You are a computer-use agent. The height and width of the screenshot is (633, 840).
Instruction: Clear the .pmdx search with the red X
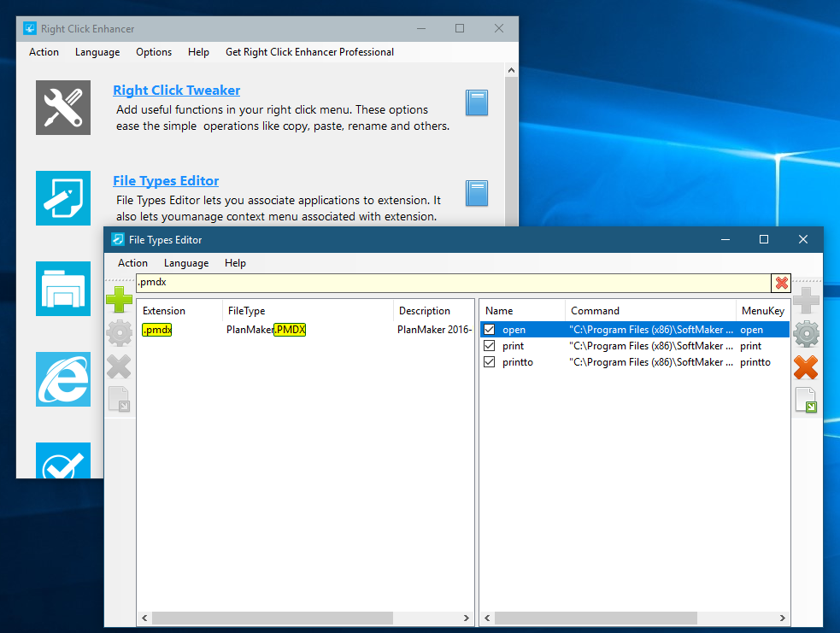click(782, 283)
